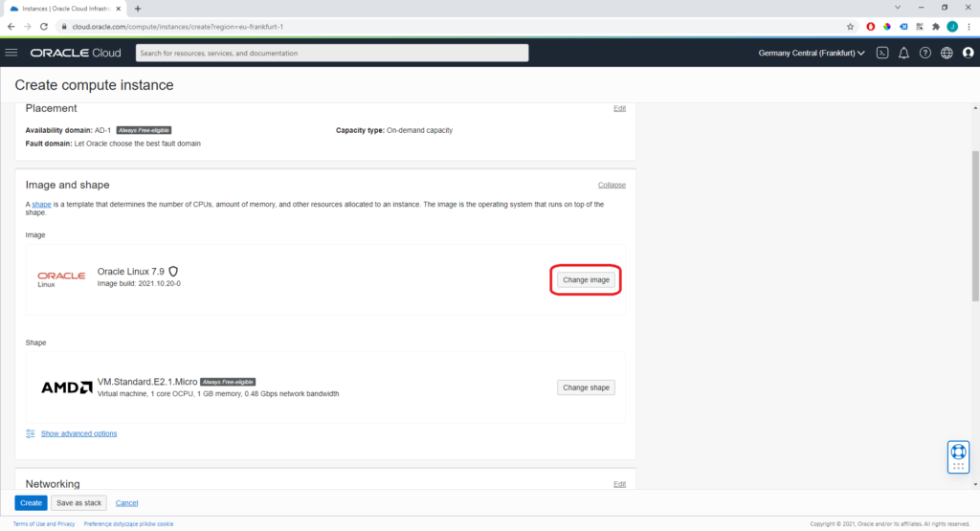Click the browser forward arrow
Screen dimensions: 980x531
tap(28, 26)
